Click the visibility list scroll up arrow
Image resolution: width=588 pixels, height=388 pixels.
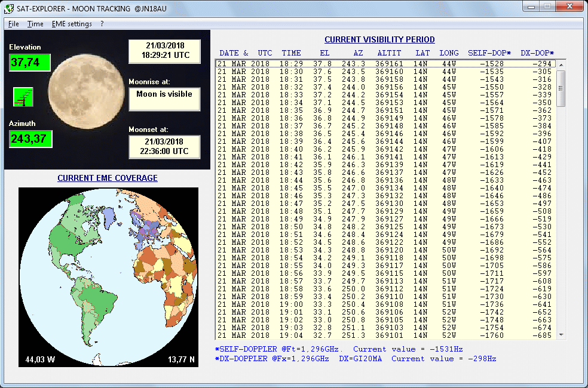coord(561,65)
